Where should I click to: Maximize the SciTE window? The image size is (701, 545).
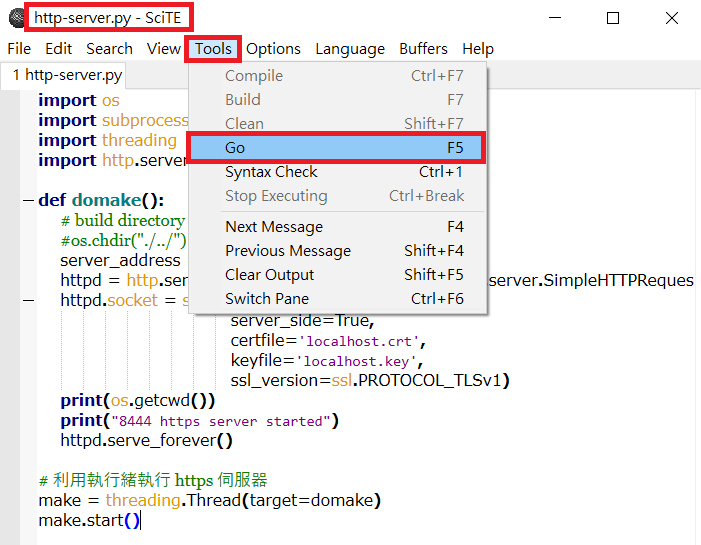(612, 18)
